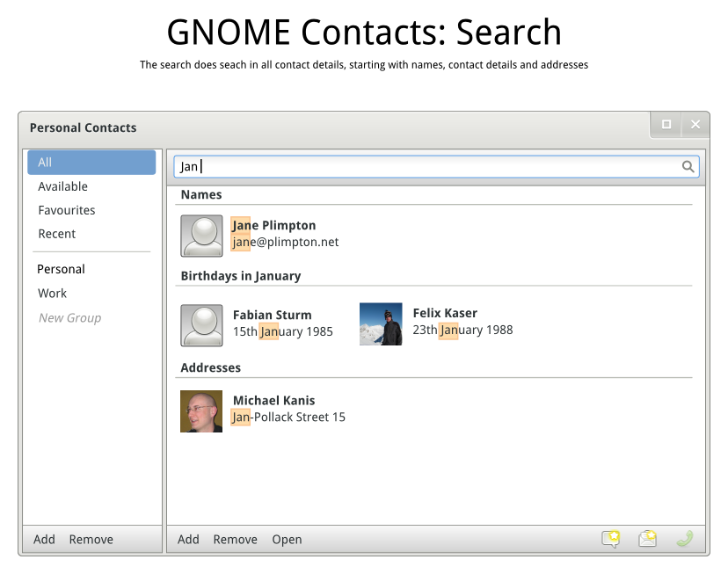728x574 pixels.
Task: Switch to Favourites list
Action: [67, 210]
